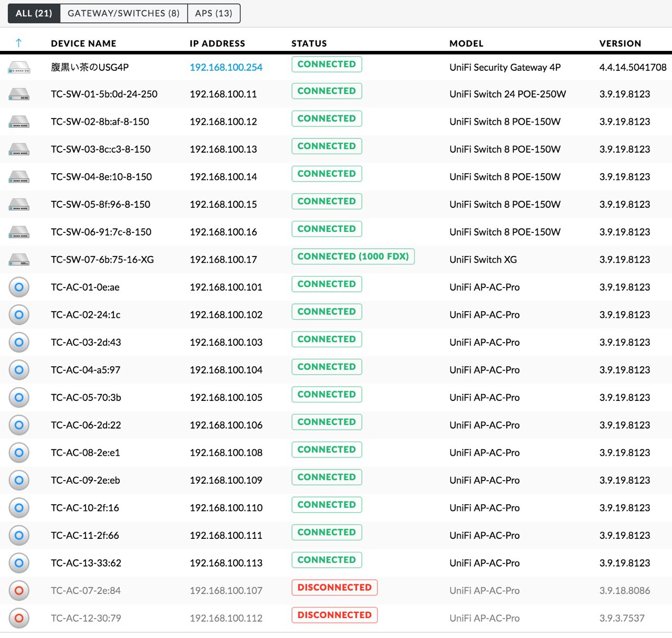Click the USG4P gateway device icon
672x638 pixels.
coord(19,68)
